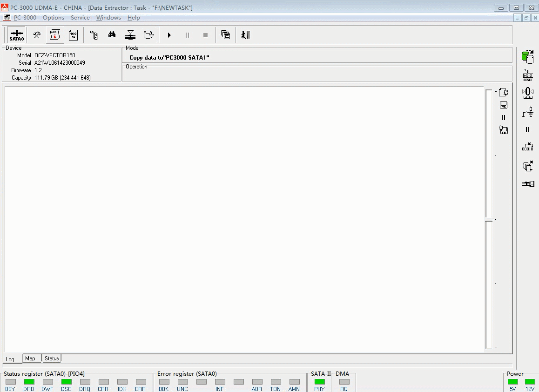Image resolution: width=539 pixels, height=392 pixels.
Task: Click the AMN error register indicator
Action: coord(294,382)
